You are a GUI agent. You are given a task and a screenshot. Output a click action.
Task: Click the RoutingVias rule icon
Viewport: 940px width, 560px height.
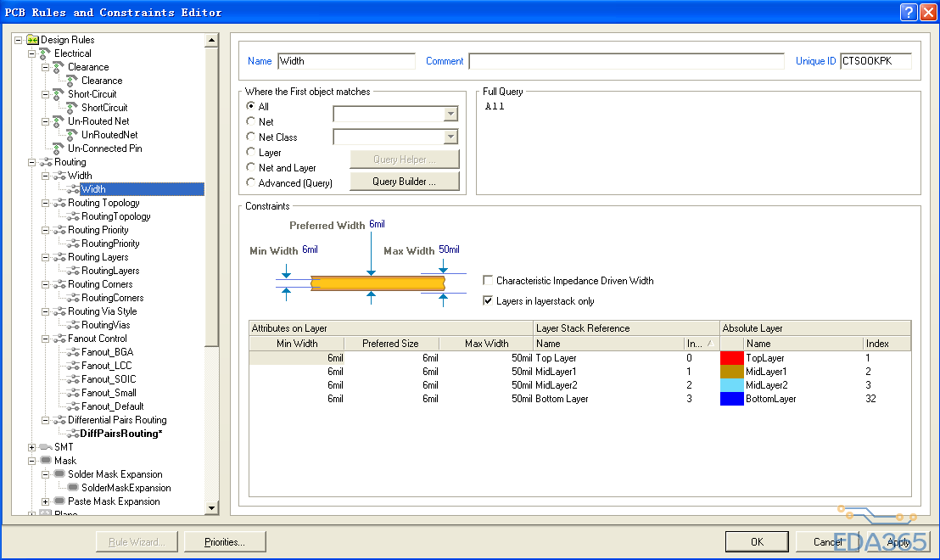(x=72, y=325)
